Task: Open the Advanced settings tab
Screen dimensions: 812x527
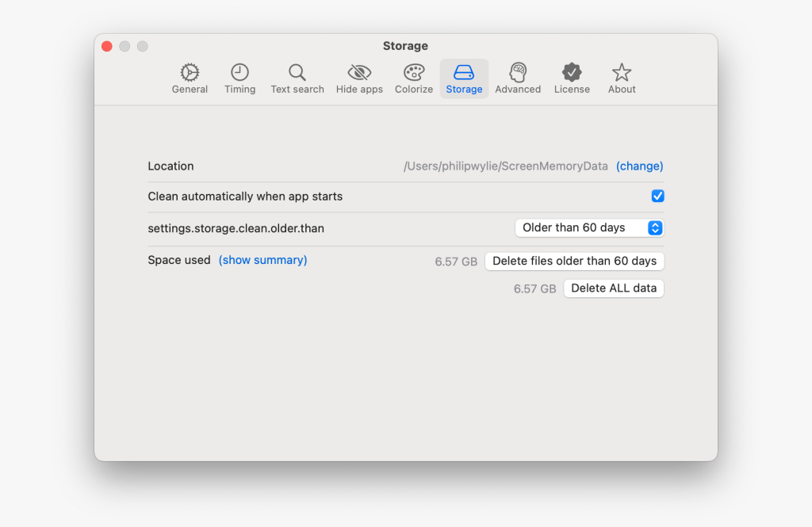Action: point(518,78)
